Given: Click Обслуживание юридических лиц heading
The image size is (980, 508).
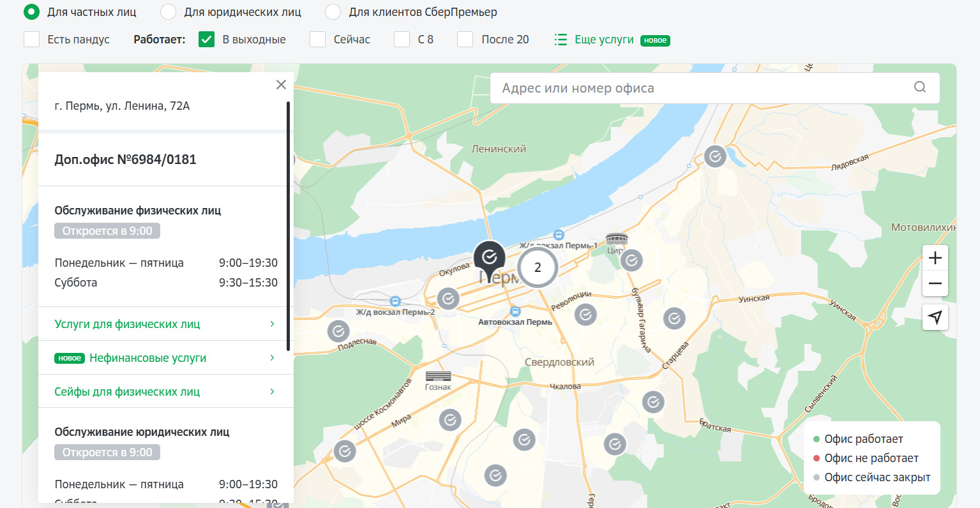Looking at the screenshot, I should click(x=142, y=432).
